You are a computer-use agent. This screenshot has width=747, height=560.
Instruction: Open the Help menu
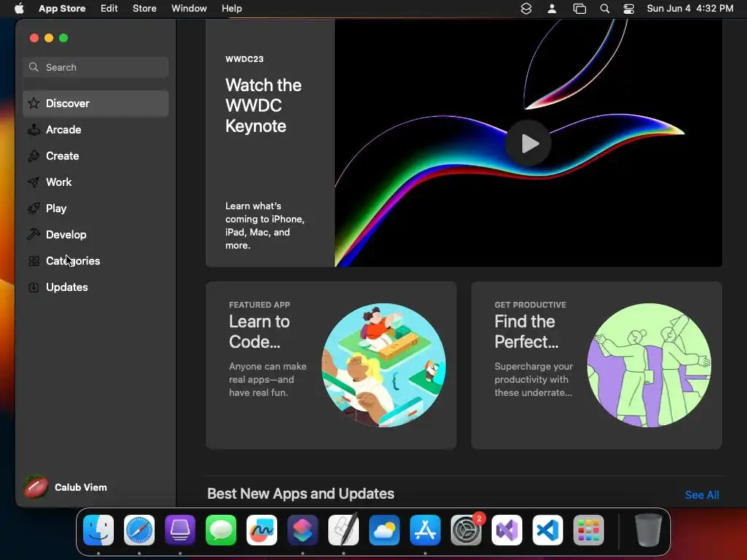point(231,9)
